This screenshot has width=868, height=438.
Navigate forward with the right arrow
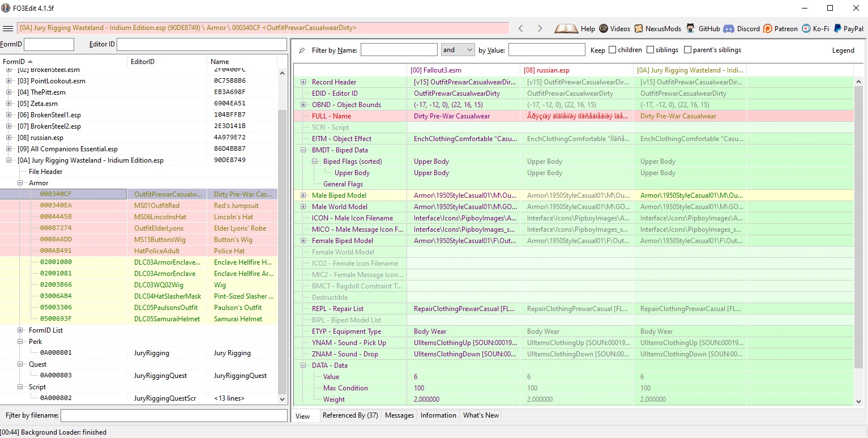click(540, 28)
